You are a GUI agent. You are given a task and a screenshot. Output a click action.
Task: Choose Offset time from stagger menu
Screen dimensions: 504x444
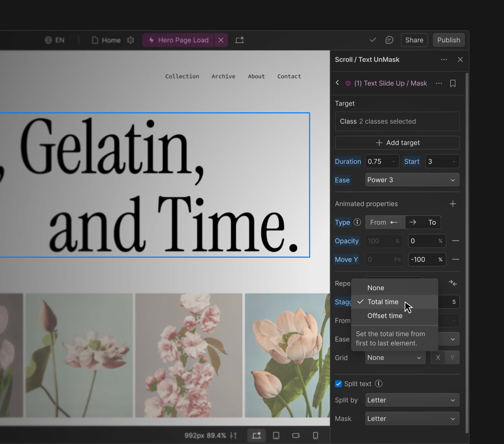coord(385,316)
